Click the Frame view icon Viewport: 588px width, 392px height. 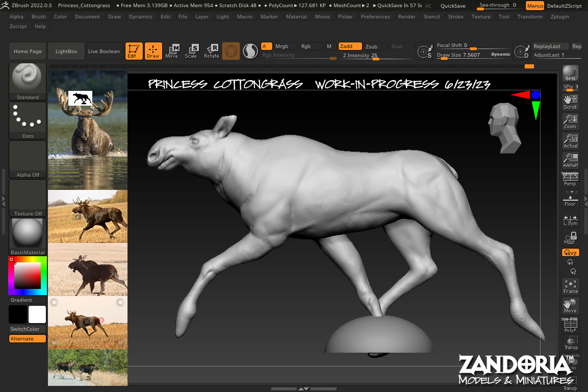coord(570,286)
